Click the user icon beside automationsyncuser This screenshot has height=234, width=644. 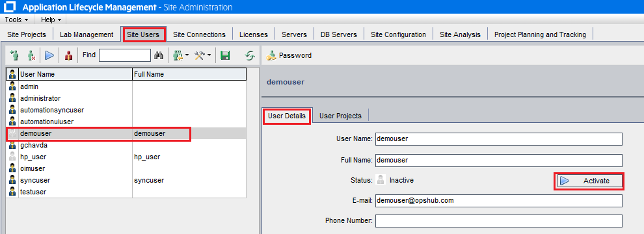(12, 110)
